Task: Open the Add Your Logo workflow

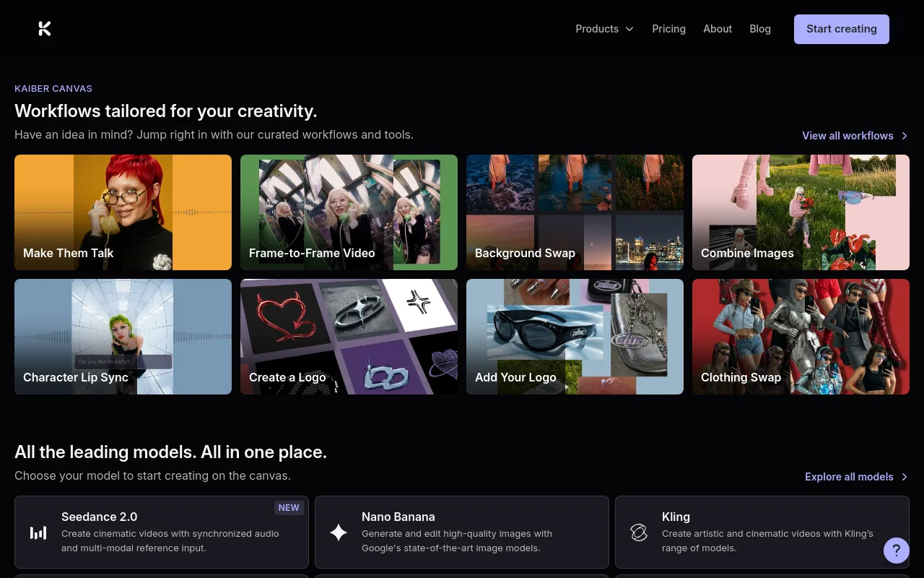Action: click(575, 337)
